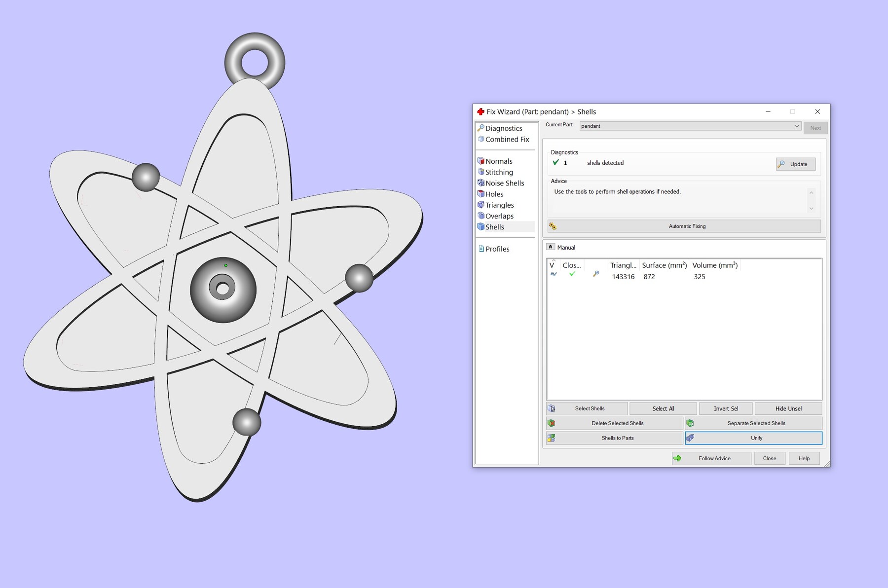
Task: Open the Profiles section
Action: click(x=497, y=249)
